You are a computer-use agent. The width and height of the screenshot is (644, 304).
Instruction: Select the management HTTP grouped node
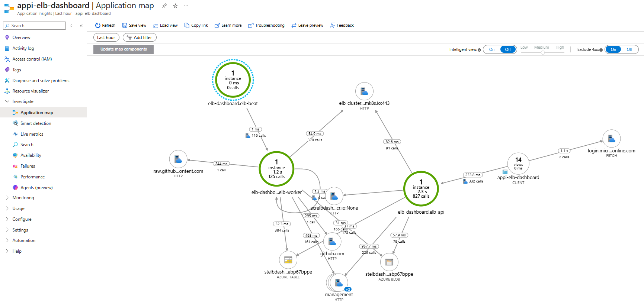point(339,282)
